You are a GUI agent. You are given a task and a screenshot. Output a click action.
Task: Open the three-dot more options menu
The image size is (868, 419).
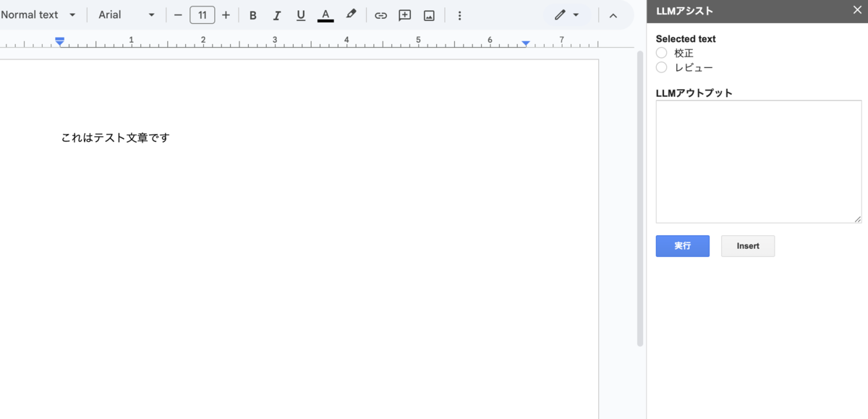coord(459,15)
